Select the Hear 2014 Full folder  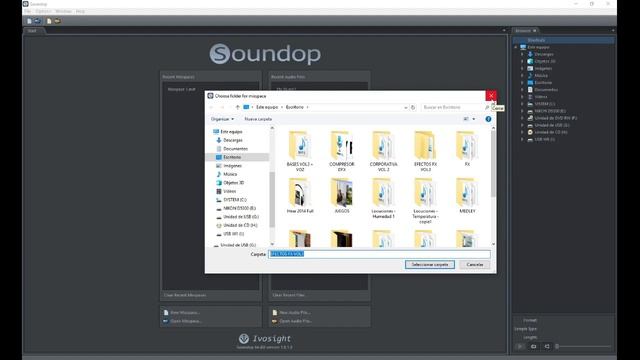(x=300, y=196)
